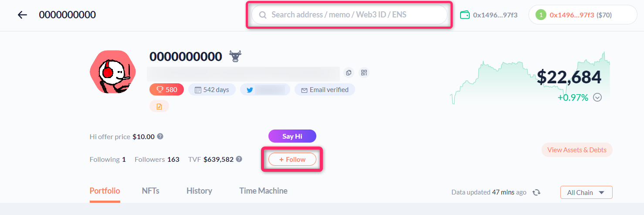Open the All Chain dropdown
The height and width of the screenshot is (215, 644).
[586, 192]
